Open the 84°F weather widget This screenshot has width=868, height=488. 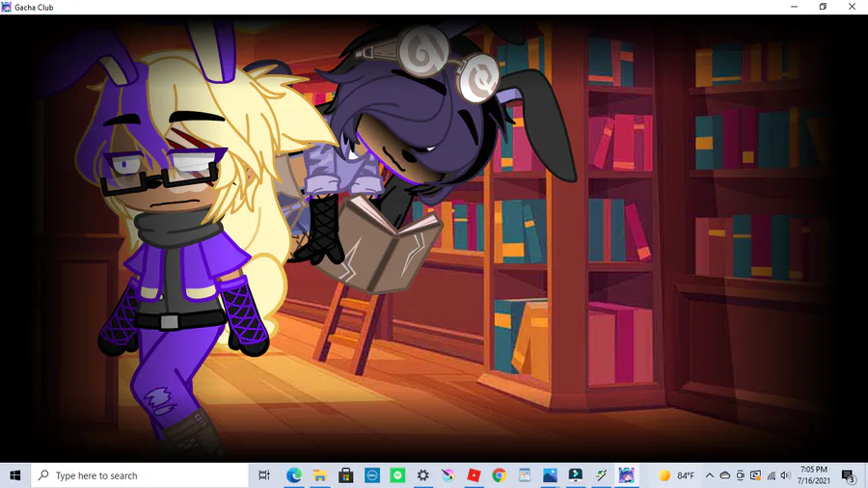click(x=676, y=475)
